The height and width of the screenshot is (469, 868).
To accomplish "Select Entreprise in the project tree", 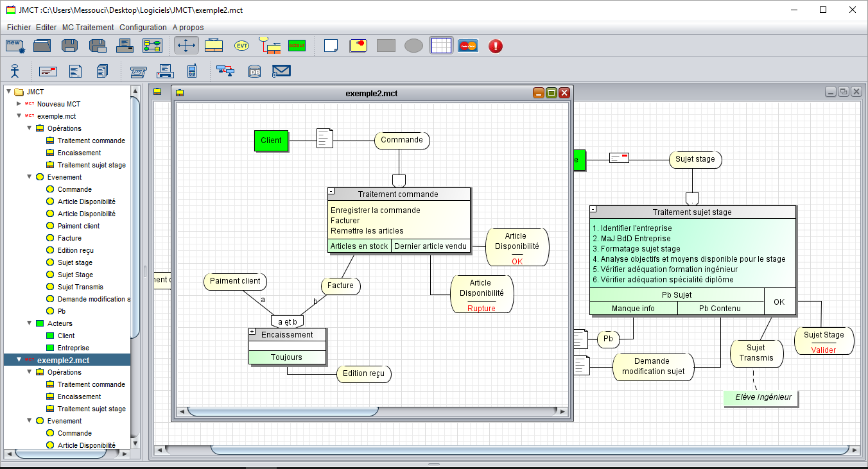I will [x=73, y=348].
